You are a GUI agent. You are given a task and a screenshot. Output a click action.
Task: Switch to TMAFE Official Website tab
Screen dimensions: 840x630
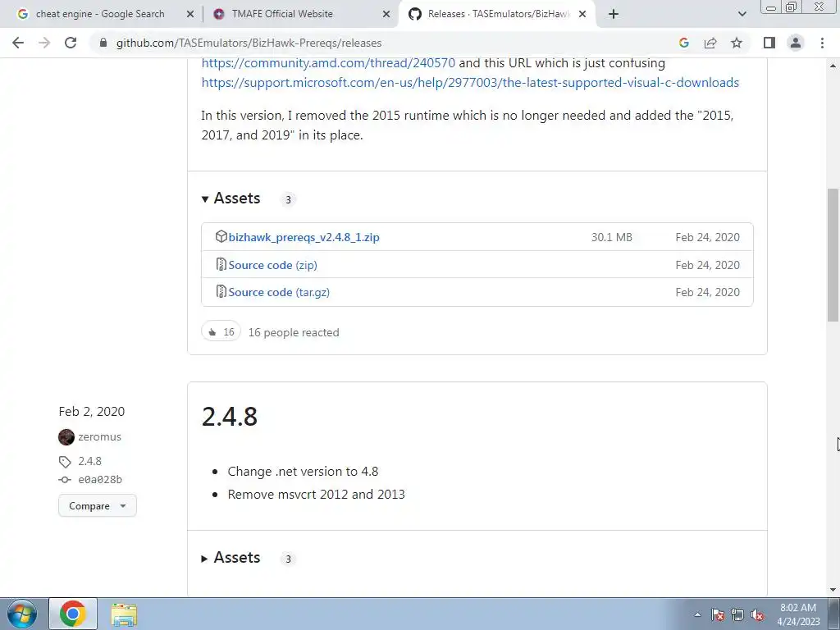click(282, 14)
